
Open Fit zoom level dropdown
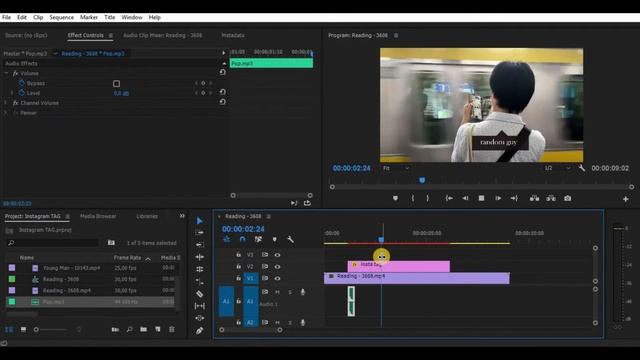click(396, 168)
